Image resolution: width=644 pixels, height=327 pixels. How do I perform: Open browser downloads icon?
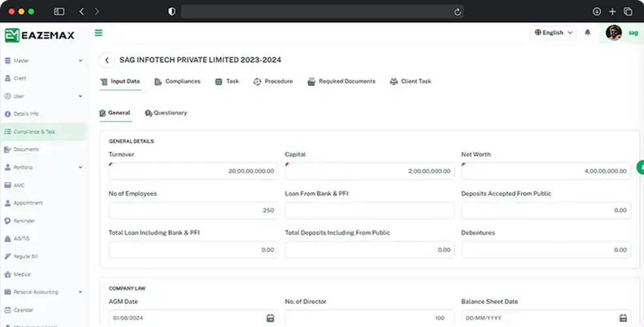(597, 12)
